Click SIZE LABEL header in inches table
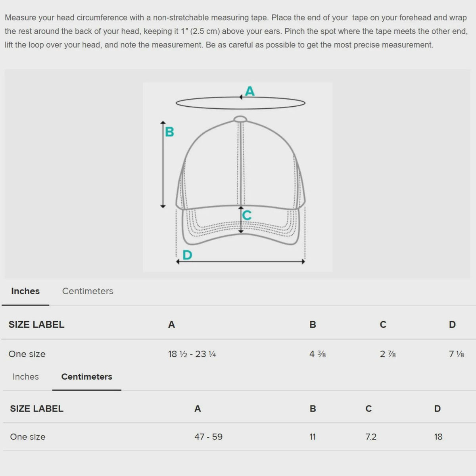476x476 pixels. coord(36,324)
